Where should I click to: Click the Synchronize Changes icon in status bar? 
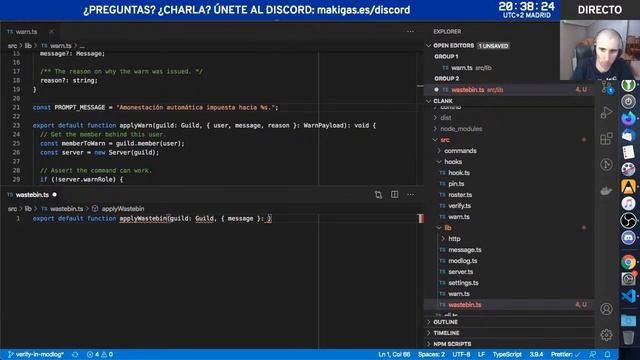click(x=75, y=355)
